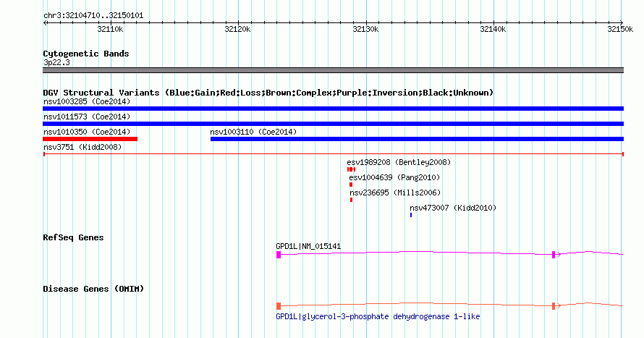Open the nsv1003285 (Coe2014) label
This screenshot has height=338, width=644.
[87, 101]
